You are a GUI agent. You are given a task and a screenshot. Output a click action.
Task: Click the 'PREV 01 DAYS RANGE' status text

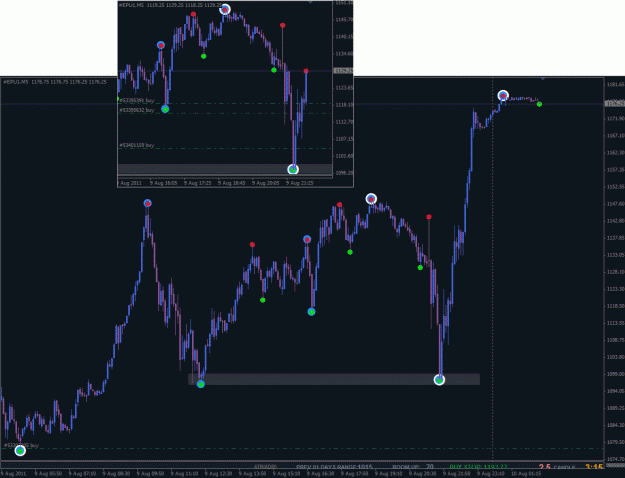tap(334, 467)
